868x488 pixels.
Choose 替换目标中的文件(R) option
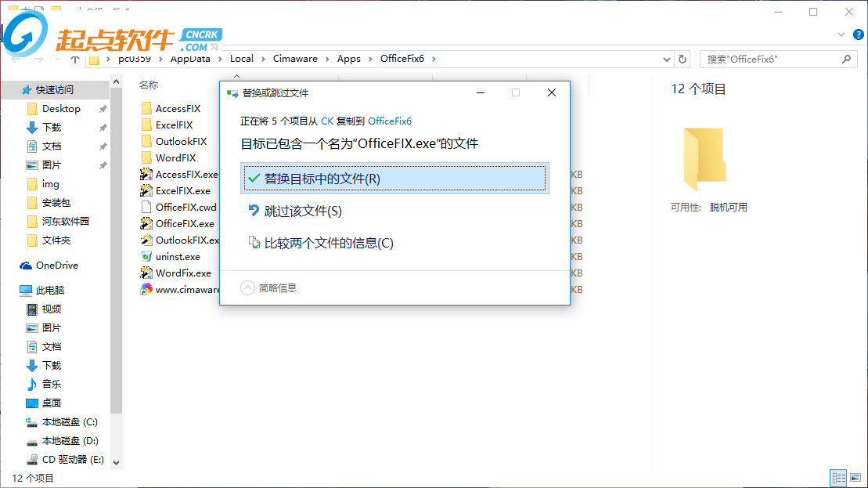tap(394, 179)
